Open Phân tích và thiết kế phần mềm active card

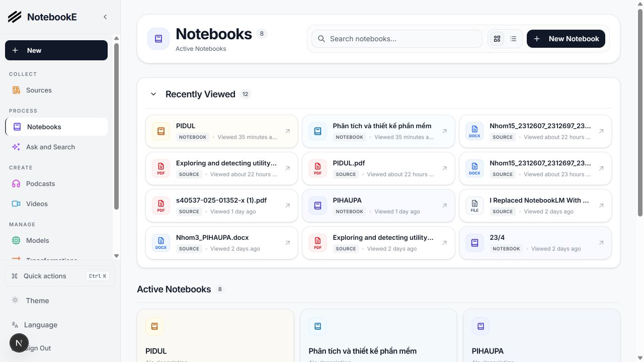(378, 335)
